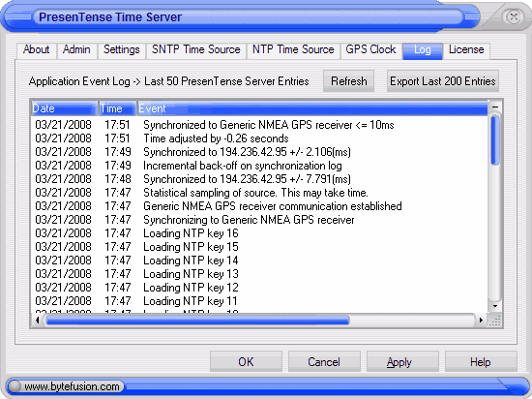This screenshot has width=532, height=399.
Task: Click the resize grip at list corner
Action: tap(494, 321)
